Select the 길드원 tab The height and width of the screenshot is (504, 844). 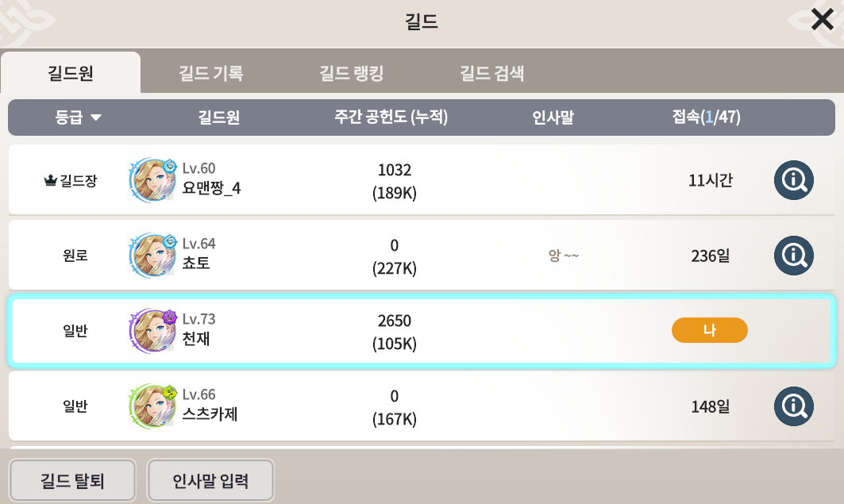(x=71, y=74)
